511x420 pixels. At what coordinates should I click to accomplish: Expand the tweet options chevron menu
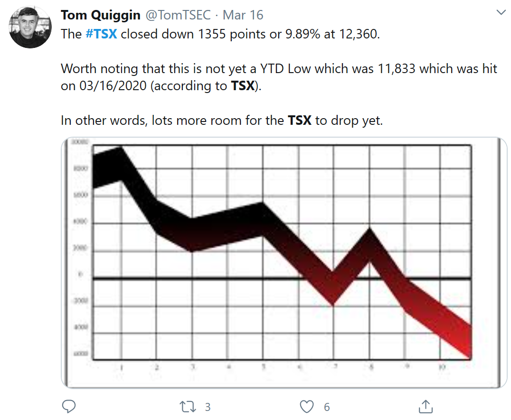(x=501, y=13)
